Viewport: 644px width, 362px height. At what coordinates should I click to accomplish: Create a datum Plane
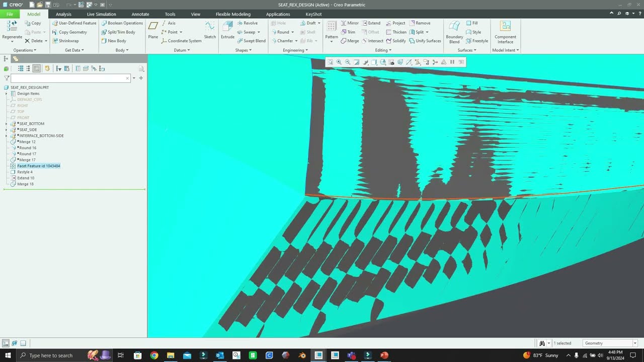tap(153, 31)
